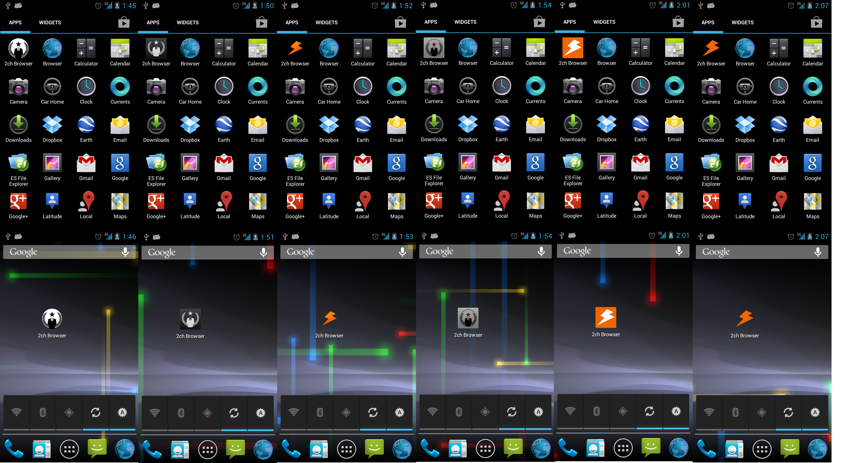Launch Latitude in the 1:54 app drawer

468,204
